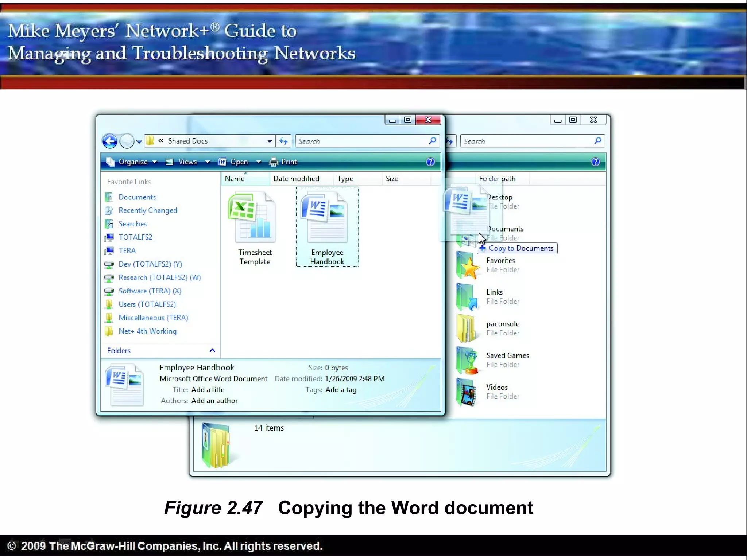Collapse the Folders pane chevron
Screen dimensions: 747x560
coord(212,350)
